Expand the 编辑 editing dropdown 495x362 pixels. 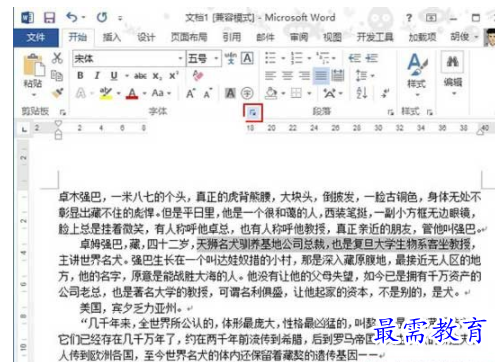453,94
